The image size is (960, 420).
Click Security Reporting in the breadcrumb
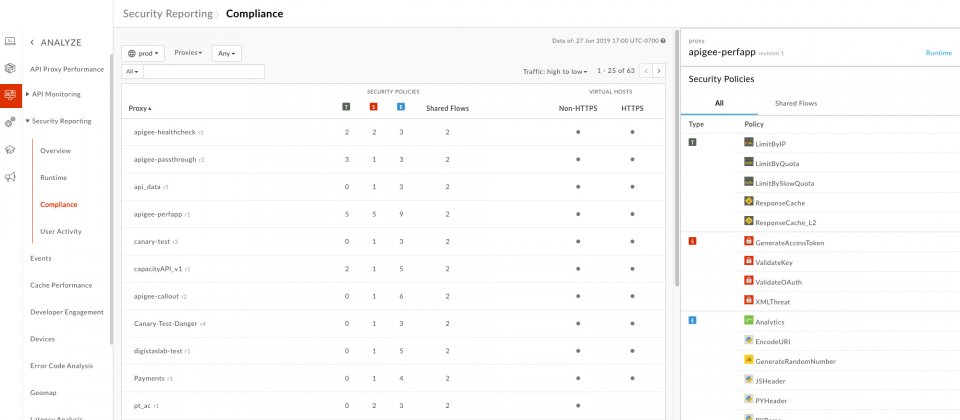coord(167,13)
